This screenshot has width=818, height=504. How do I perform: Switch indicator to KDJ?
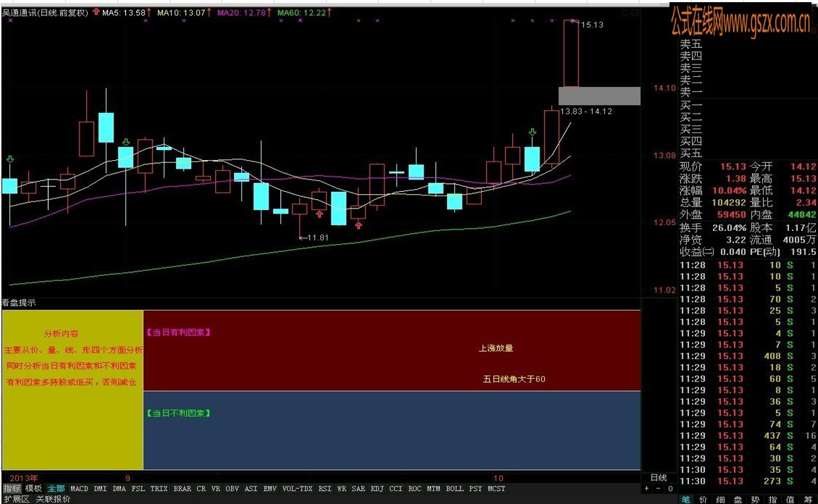coord(377,488)
